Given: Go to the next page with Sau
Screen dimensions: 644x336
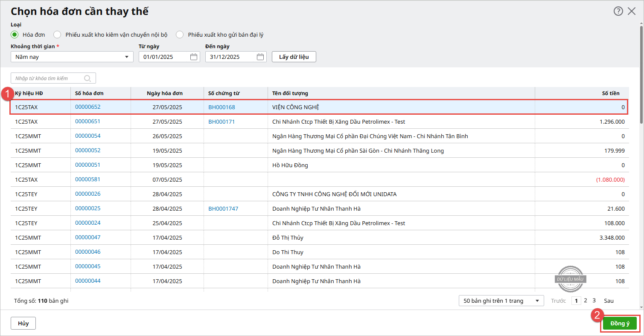Looking at the screenshot, I should click(x=609, y=301).
